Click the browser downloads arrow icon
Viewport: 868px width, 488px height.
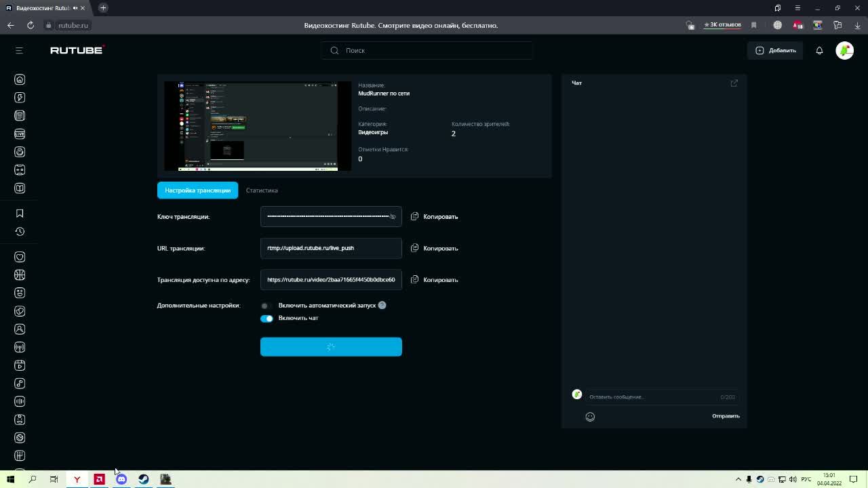tap(857, 25)
